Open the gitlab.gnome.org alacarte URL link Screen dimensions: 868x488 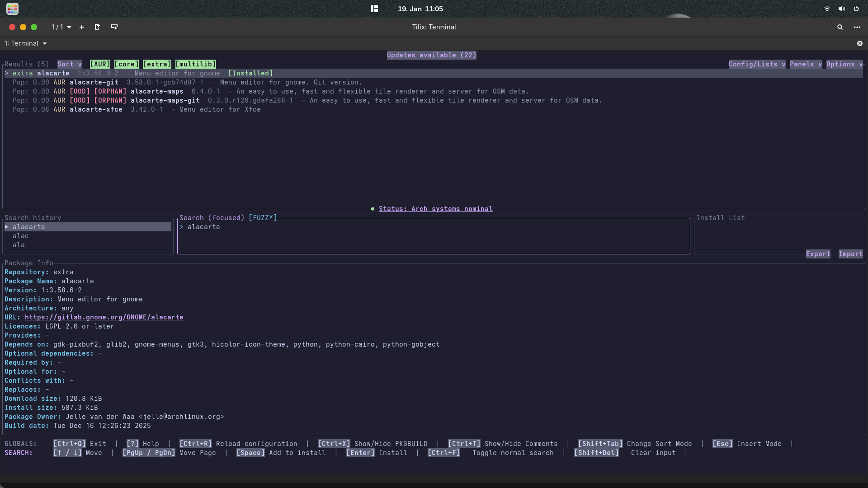[104, 317]
